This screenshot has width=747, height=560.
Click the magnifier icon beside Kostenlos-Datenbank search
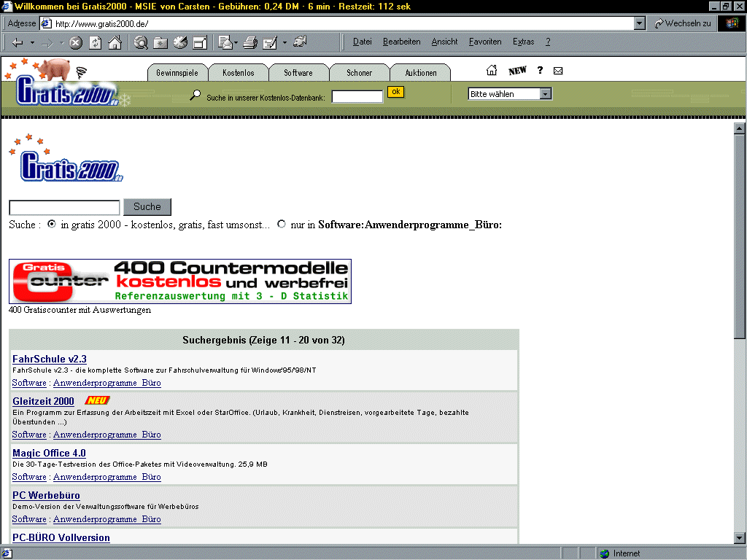click(195, 96)
